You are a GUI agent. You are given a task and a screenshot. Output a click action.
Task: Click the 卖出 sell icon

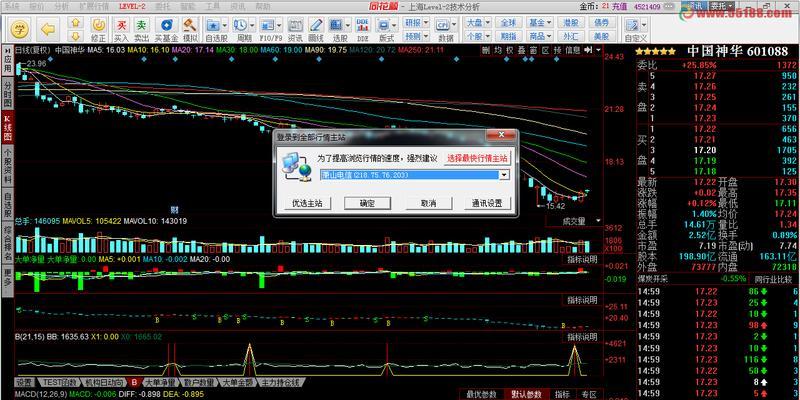[142, 24]
